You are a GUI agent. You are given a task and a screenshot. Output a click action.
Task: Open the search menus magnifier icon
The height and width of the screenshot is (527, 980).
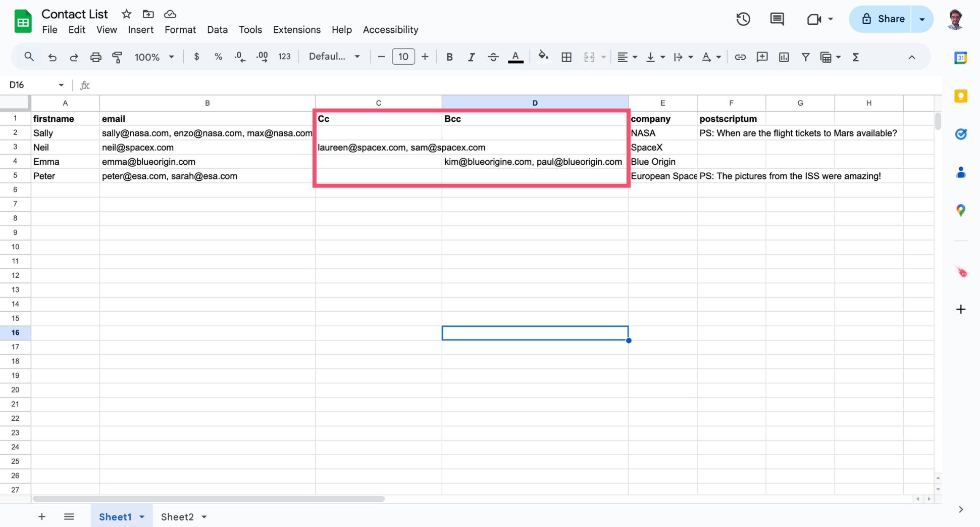point(29,57)
